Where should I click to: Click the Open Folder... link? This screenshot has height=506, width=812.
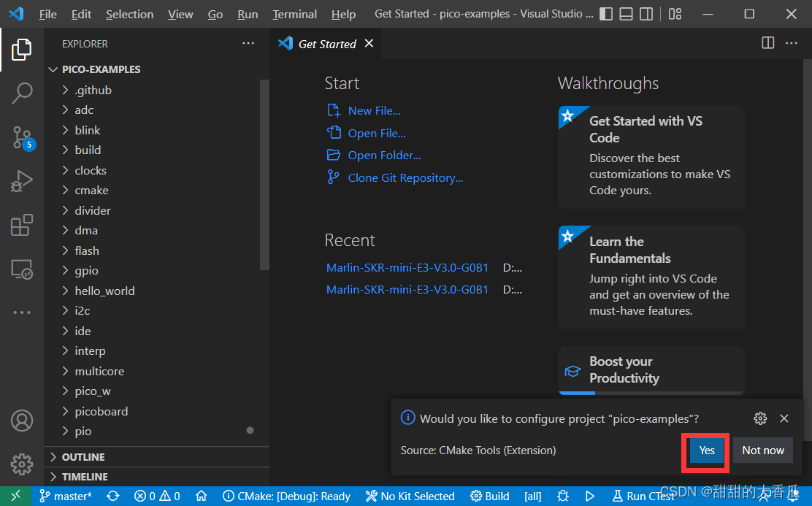click(x=384, y=156)
